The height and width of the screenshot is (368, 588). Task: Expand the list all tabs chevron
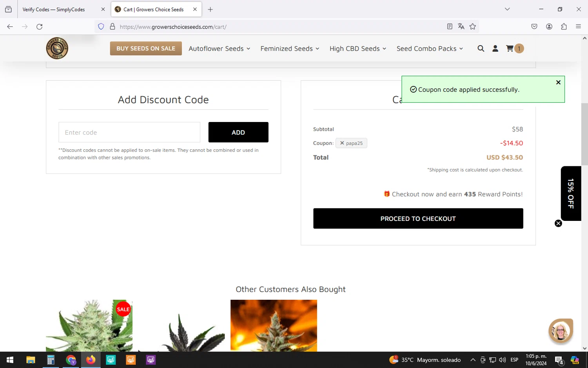pos(507,9)
